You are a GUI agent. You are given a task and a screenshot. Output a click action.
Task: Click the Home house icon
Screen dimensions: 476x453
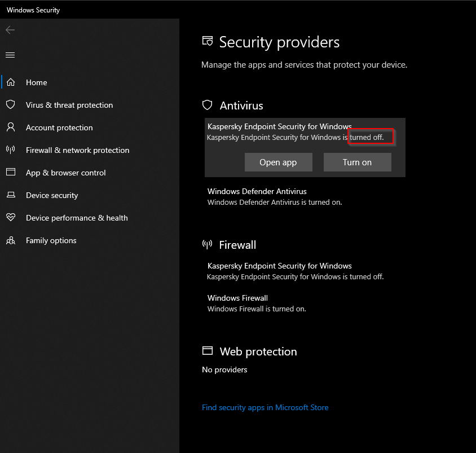point(10,82)
